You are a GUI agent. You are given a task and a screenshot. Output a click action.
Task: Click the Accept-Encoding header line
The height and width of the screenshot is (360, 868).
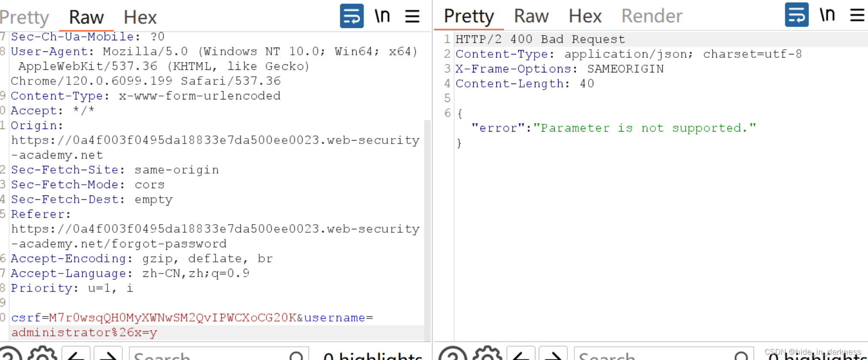coord(142,259)
